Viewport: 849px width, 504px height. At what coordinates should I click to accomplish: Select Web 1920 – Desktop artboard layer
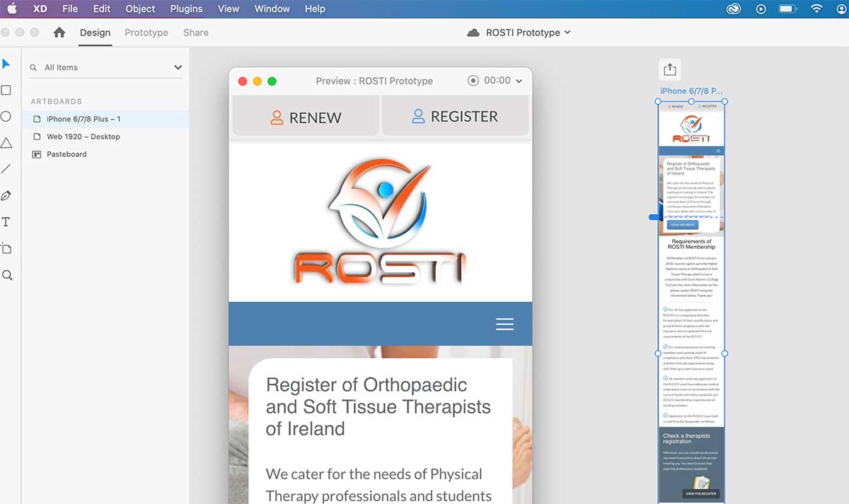point(105,136)
